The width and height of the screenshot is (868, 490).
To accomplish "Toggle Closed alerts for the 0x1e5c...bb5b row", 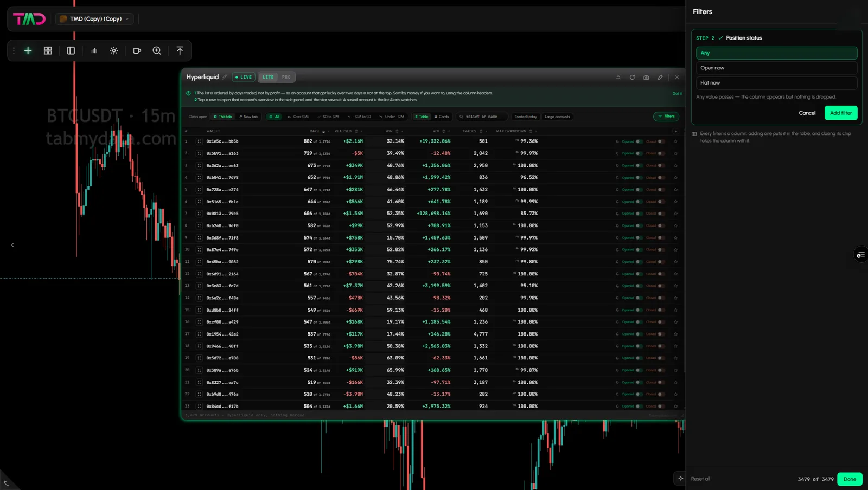I will click(661, 141).
